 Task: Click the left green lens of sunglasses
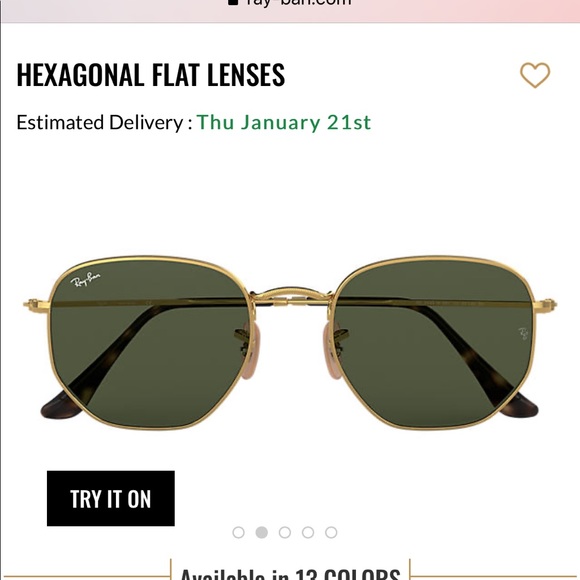point(150,342)
